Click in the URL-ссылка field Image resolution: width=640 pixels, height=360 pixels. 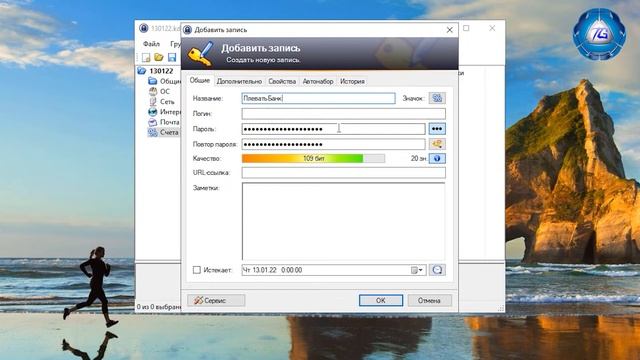343,173
